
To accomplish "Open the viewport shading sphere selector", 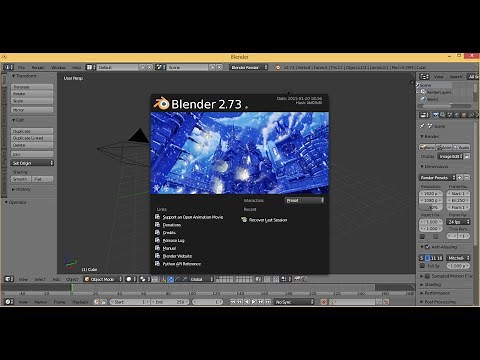I will (131, 279).
